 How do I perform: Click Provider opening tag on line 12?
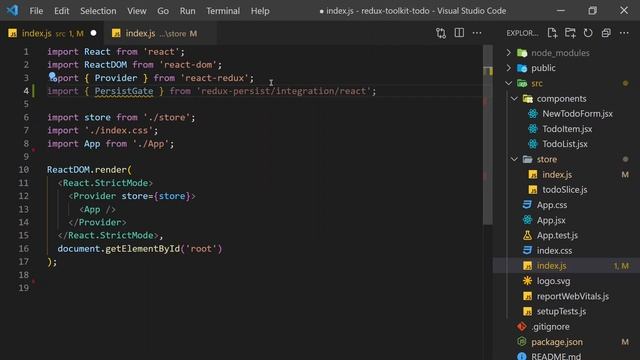click(x=132, y=196)
